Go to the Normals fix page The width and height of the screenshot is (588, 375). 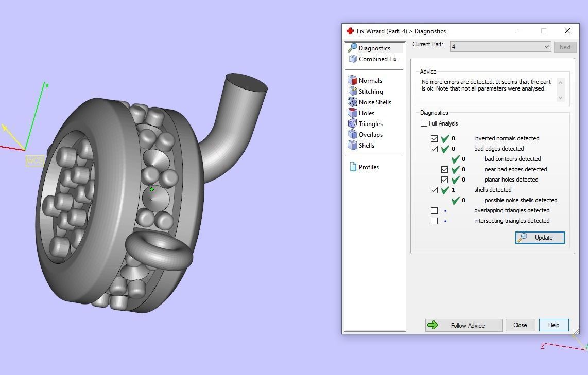(x=370, y=80)
